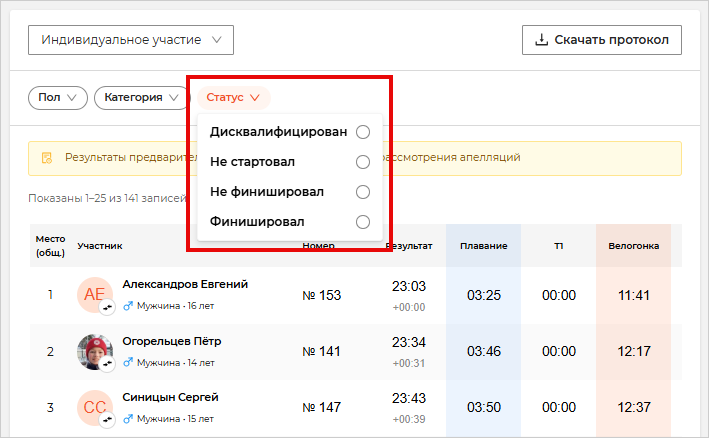The height and width of the screenshot is (438, 709).
Task: Click the Велогонка column header
Action: click(x=633, y=246)
